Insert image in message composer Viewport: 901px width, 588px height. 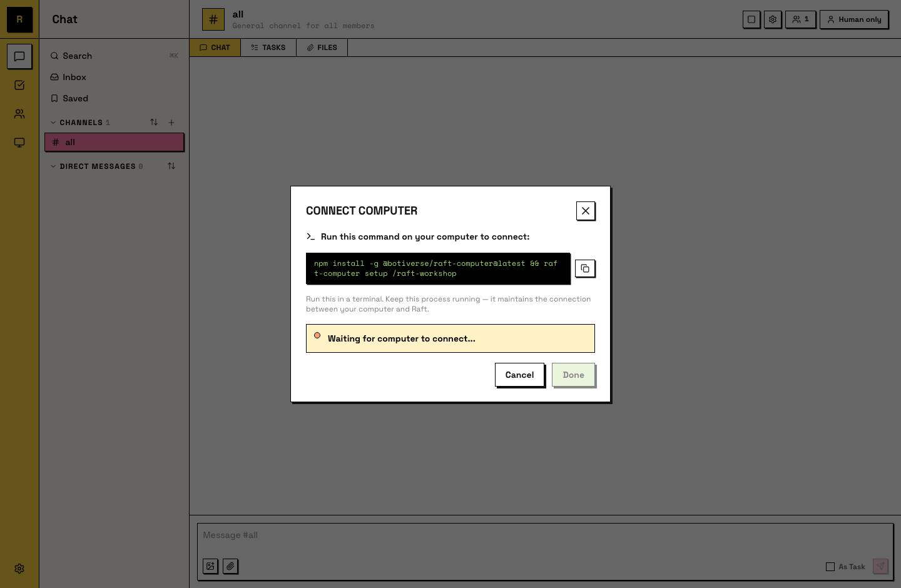211,566
